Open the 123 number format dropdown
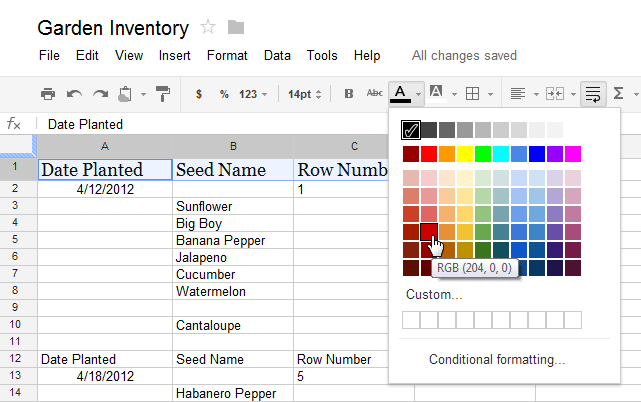641x402 pixels. (253, 94)
